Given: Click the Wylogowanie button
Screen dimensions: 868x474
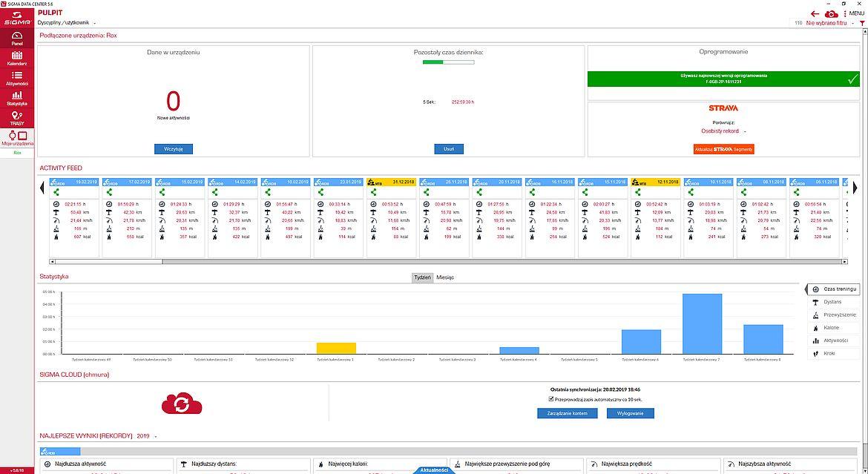Looking at the screenshot, I should (x=630, y=413).
